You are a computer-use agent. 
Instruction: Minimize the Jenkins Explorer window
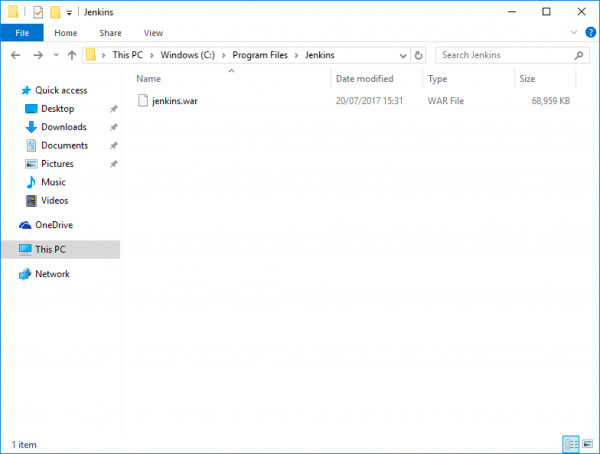coord(512,12)
